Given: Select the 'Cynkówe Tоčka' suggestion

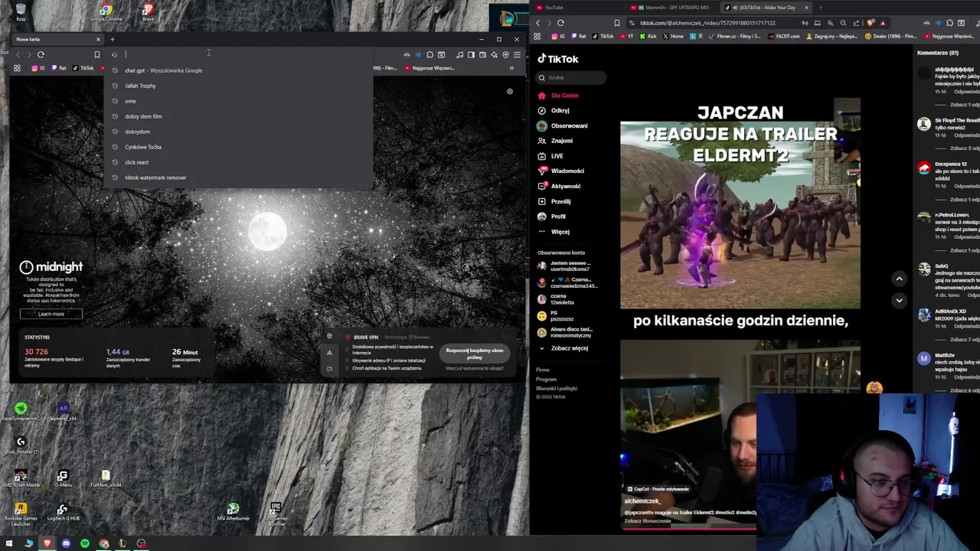Looking at the screenshot, I should 239,147.
